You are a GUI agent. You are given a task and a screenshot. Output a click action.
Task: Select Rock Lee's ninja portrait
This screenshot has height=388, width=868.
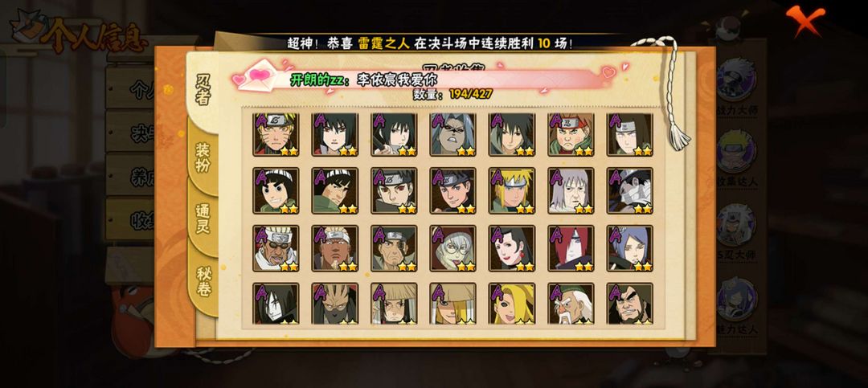[276, 191]
